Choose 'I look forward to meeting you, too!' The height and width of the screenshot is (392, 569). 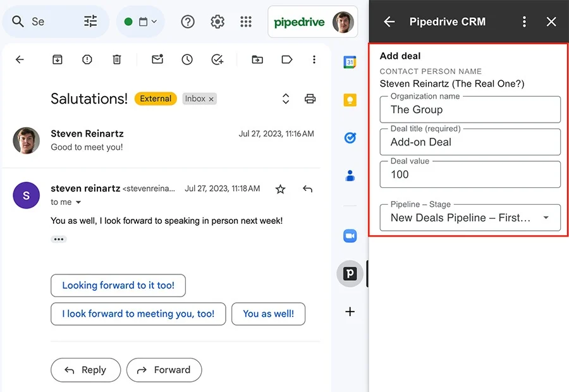click(x=138, y=314)
